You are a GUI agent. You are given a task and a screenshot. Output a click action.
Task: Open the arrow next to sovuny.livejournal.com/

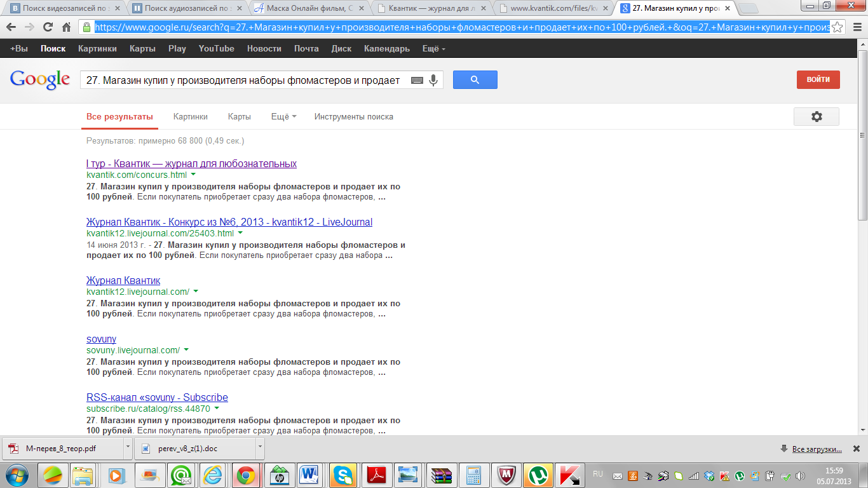point(186,349)
